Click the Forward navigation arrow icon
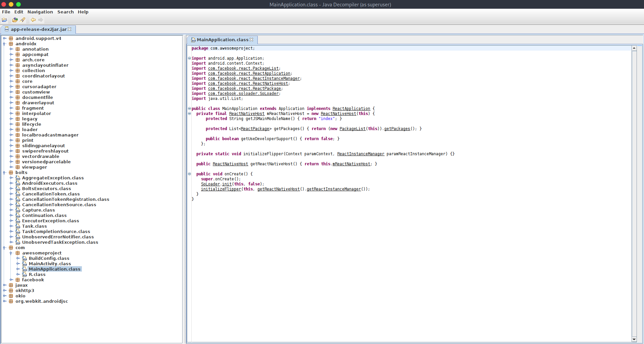The image size is (644, 344). click(x=41, y=20)
